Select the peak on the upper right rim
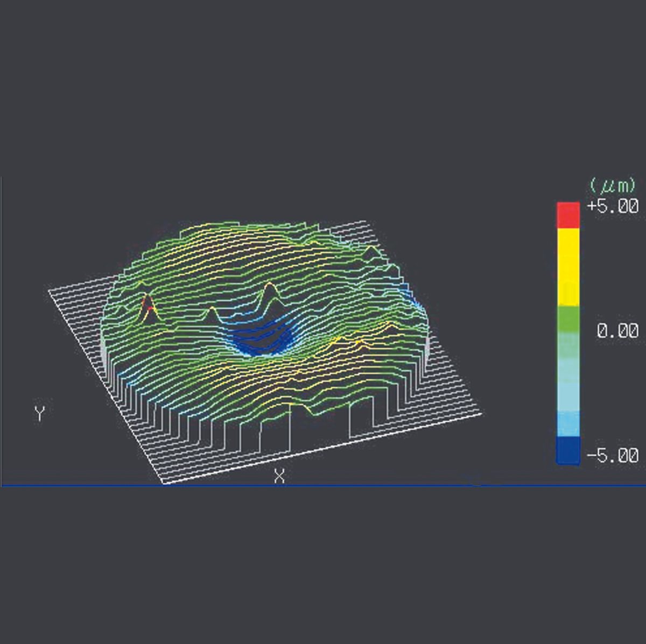 point(369,251)
